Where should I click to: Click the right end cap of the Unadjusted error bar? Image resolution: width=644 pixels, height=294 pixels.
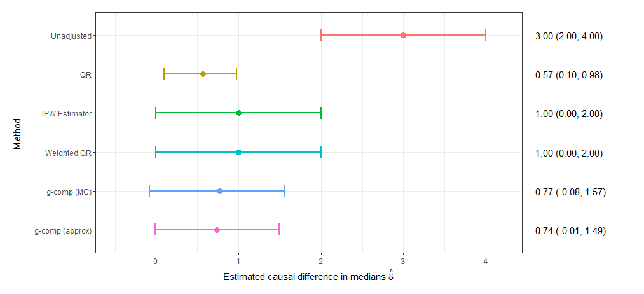[x=486, y=36]
